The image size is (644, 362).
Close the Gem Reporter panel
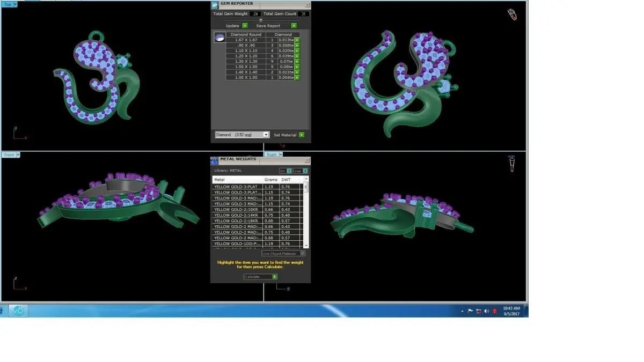(x=307, y=5)
